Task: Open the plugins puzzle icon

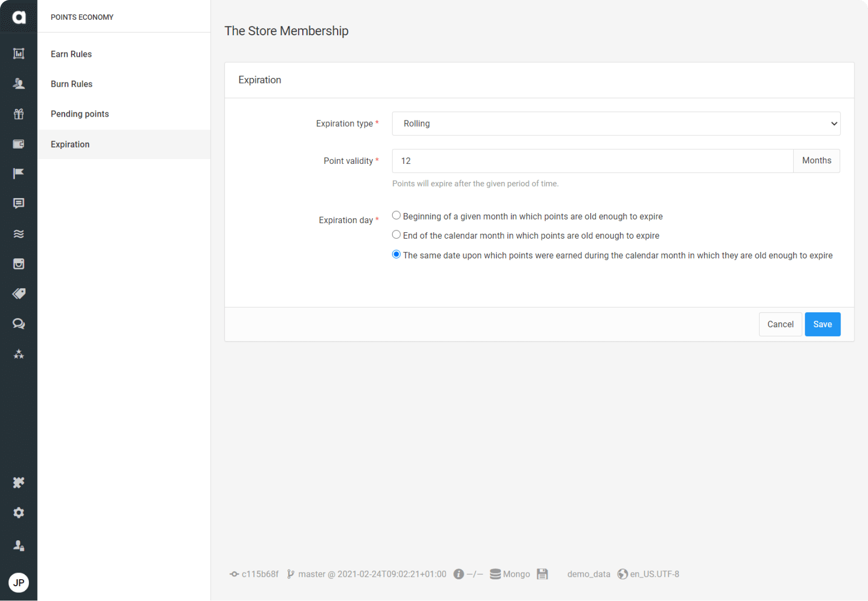Action: (x=18, y=482)
